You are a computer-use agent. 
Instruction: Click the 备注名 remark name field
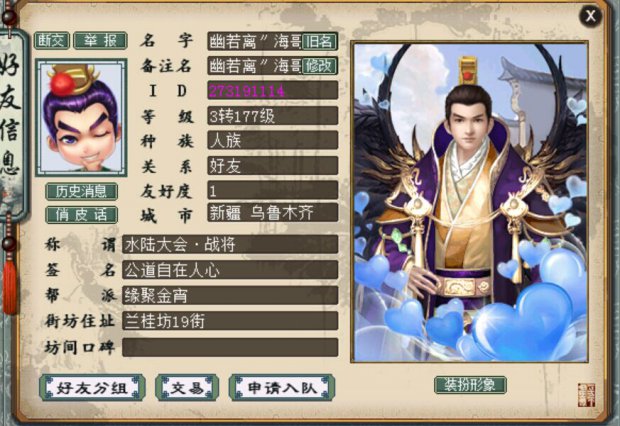(x=254, y=66)
